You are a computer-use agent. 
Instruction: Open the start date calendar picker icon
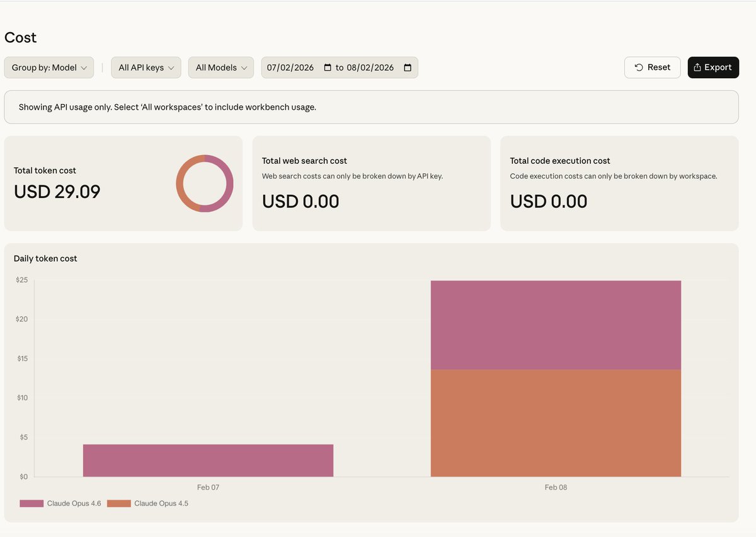click(x=328, y=67)
